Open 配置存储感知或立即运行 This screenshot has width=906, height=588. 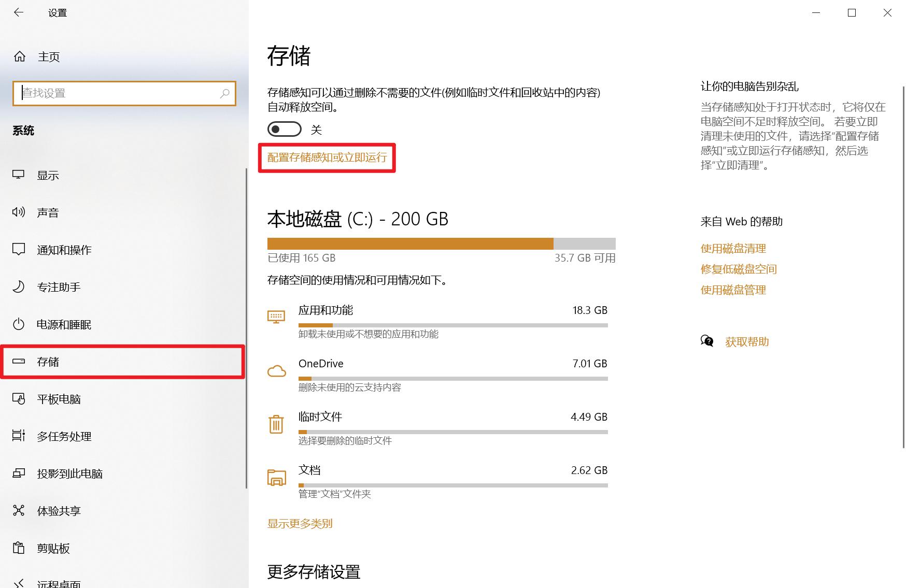[327, 157]
